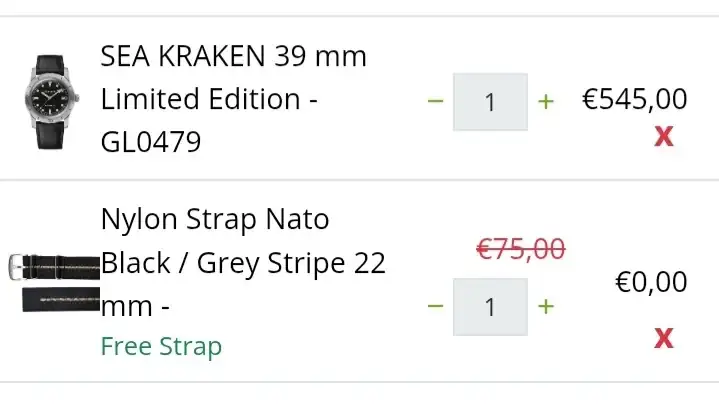Image resolution: width=719 pixels, height=406 pixels.
Task: Click the crossed-out €75,00 original price
Action: (520, 249)
